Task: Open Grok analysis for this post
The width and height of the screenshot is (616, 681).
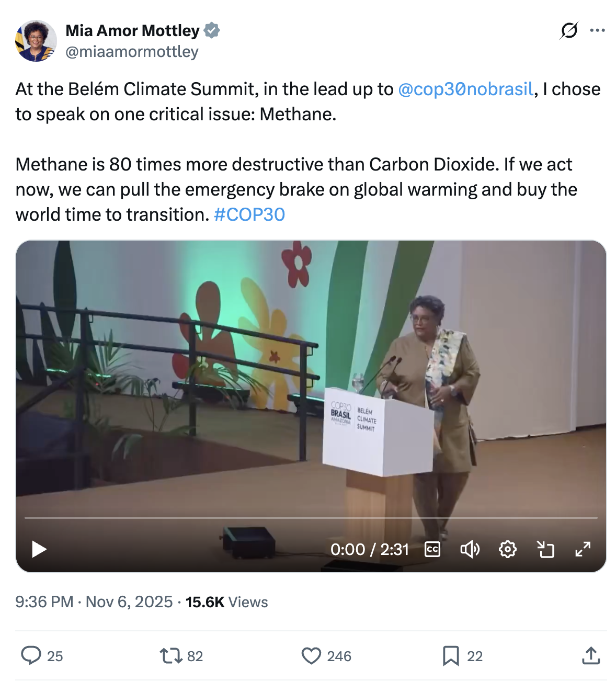Action: [568, 31]
